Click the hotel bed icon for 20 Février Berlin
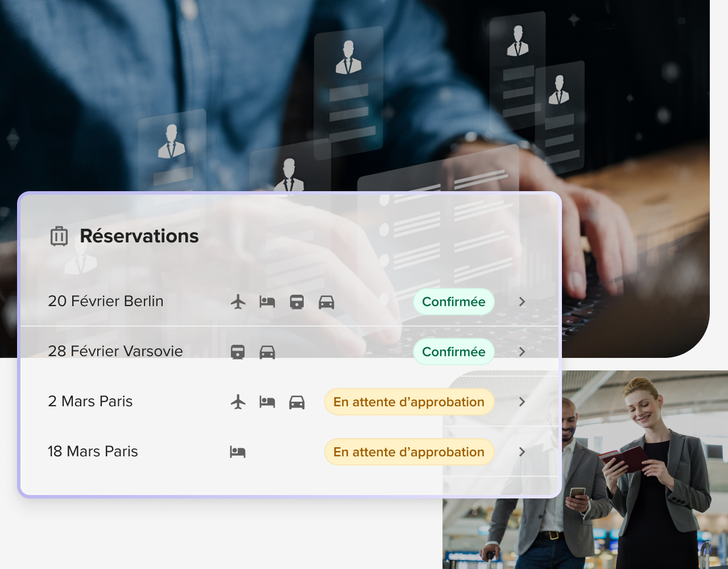 tap(267, 302)
